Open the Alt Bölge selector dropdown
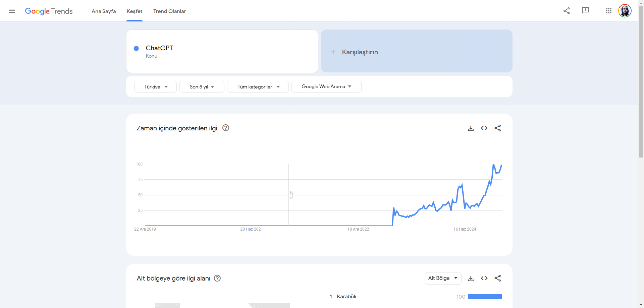 (443, 278)
